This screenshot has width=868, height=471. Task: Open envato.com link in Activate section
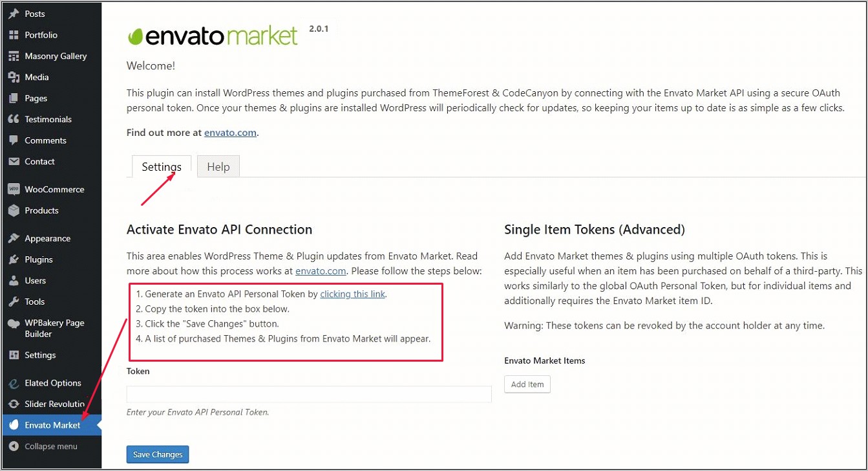pyautogui.click(x=321, y=271)
